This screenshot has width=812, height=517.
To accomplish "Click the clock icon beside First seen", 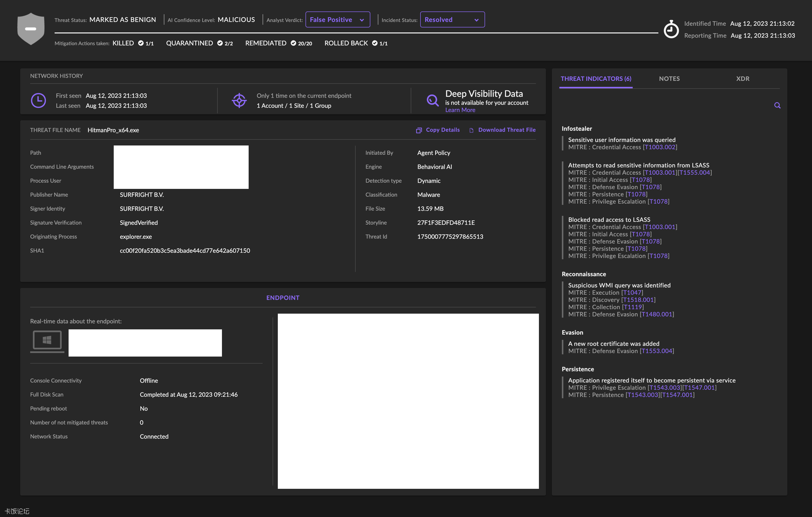I will [x=38, y=100].
